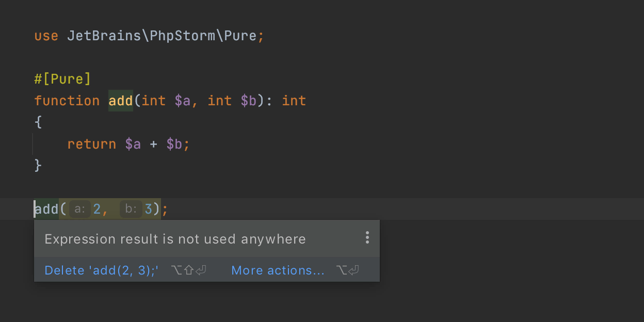
Task: Open the three-dot menu in inspection popup
Action: pyautogui.click(x=367, y=238)
